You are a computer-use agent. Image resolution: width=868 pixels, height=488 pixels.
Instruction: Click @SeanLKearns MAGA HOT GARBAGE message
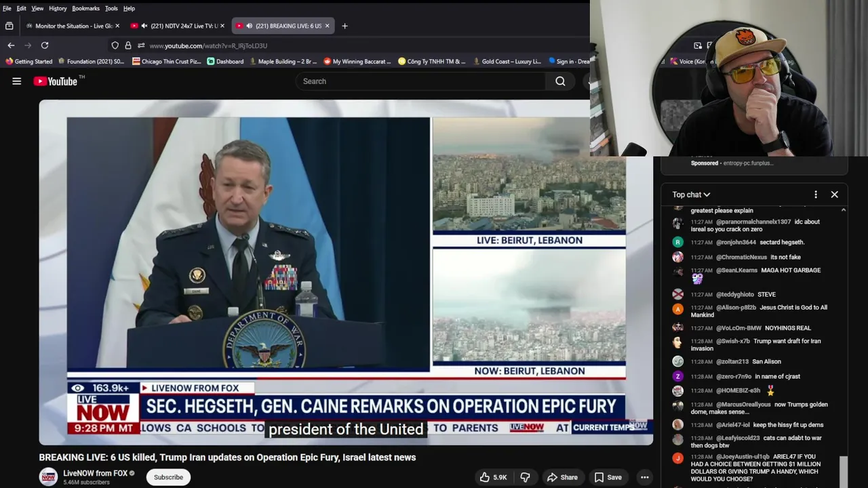tap(791, 270)
